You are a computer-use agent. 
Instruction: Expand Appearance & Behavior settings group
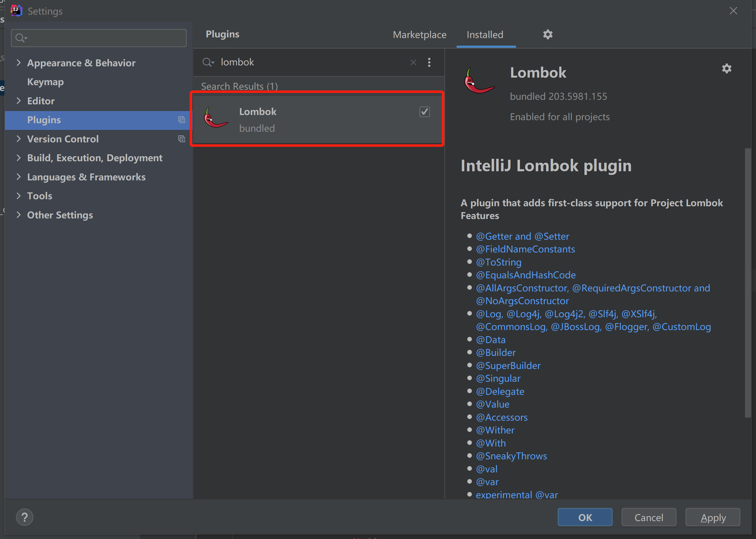[19, 63]
